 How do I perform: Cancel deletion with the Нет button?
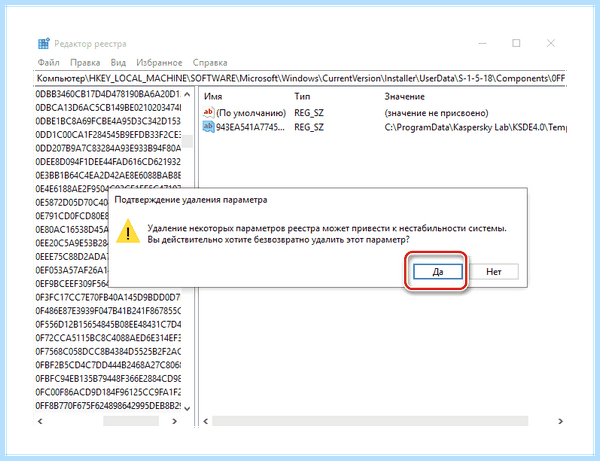494,272
